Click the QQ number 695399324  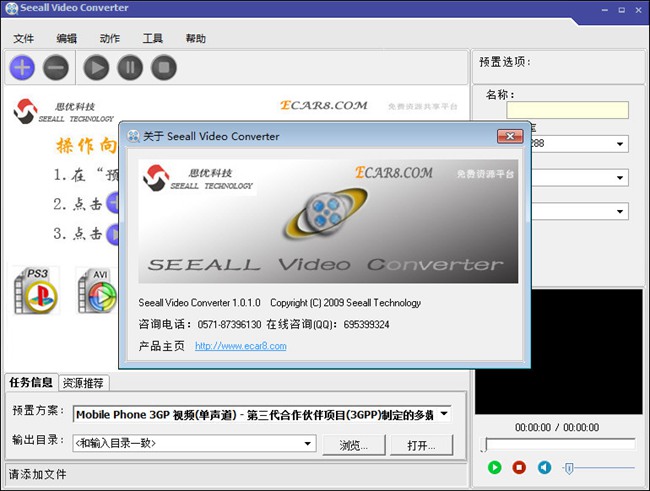(x=366, y=324)
